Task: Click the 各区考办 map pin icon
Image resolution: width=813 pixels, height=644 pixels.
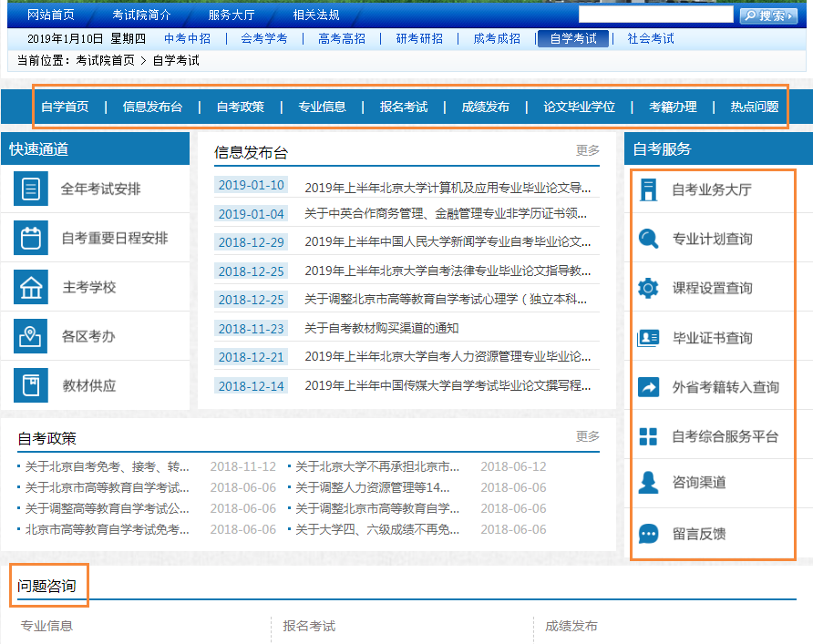Action: coord(31,336)
